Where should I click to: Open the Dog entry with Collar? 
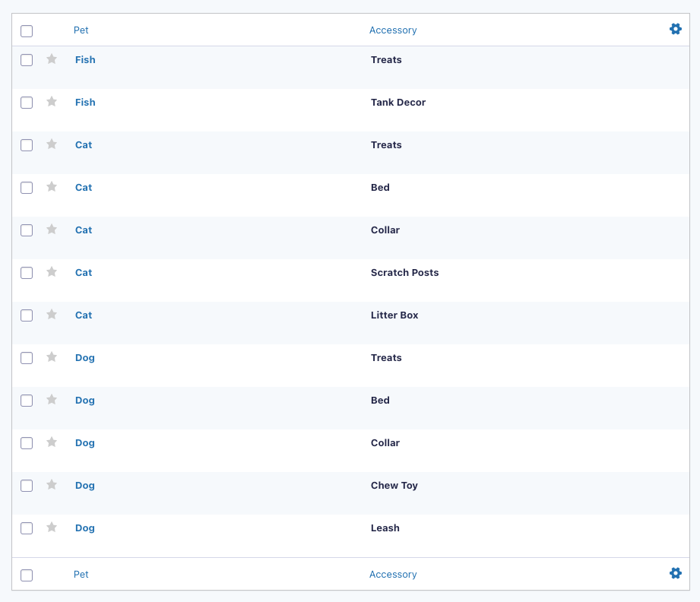tap(85, 443)
